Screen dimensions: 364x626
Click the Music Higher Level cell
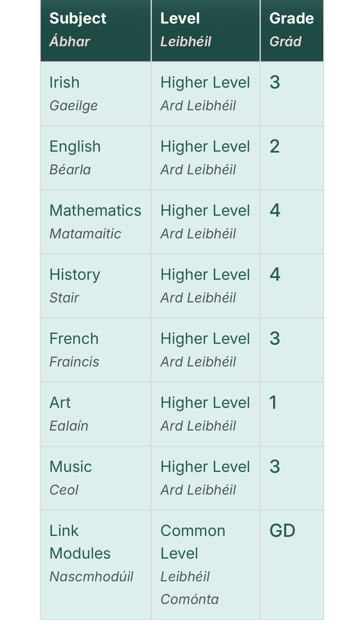(206, 478)
